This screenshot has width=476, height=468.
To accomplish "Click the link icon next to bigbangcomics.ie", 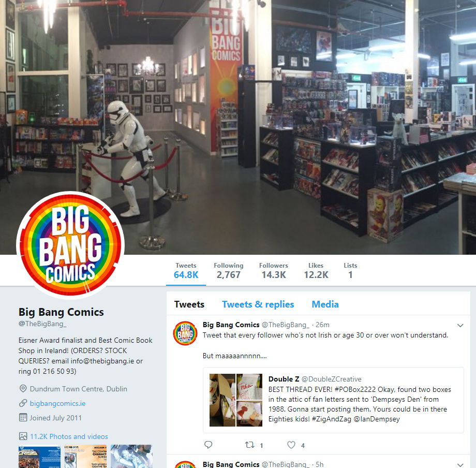I will click(x=23, y=403).
